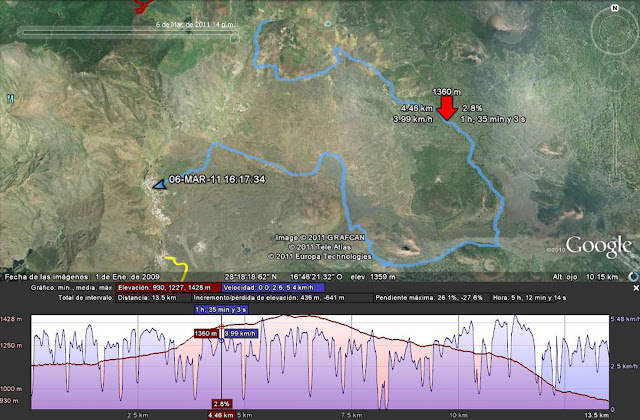Click the 1250 m axis label
This screenshot has height=420, width=640.
(x=11, y=345)
